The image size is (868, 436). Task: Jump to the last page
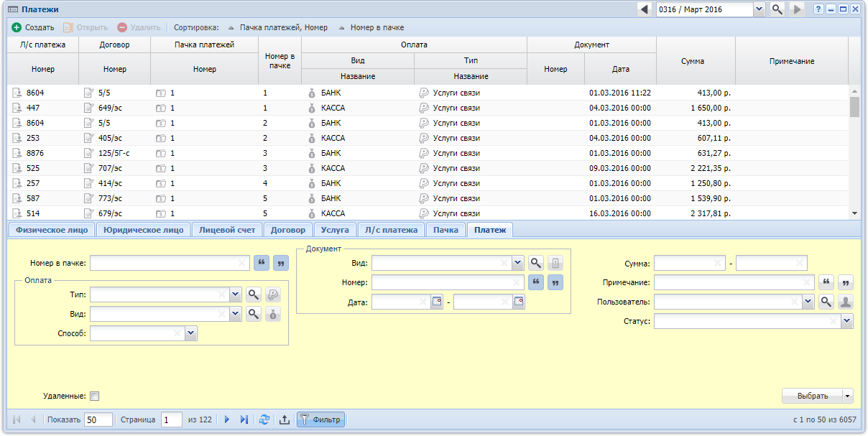coord(244,419)
